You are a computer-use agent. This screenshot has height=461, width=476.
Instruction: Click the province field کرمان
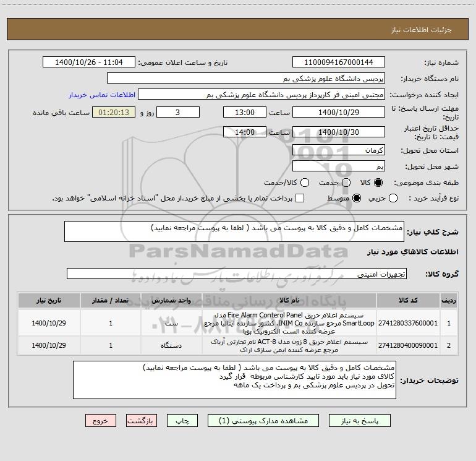(x=339, y=150)
